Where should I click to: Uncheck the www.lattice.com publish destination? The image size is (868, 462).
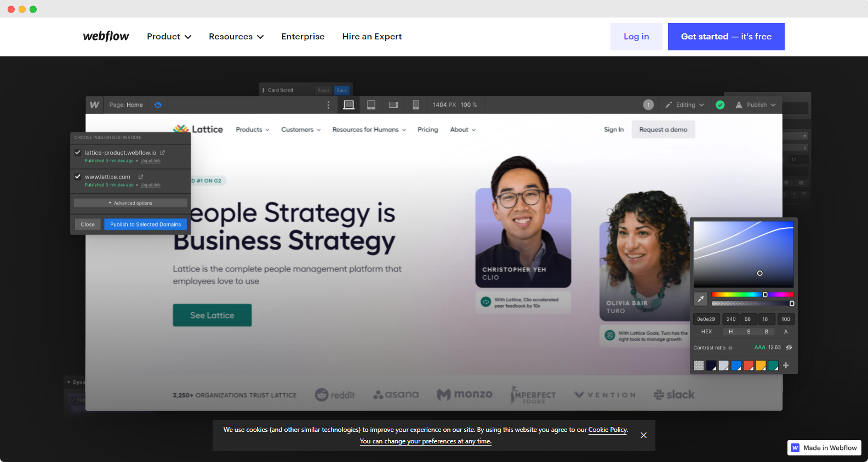tap(78, 177)
